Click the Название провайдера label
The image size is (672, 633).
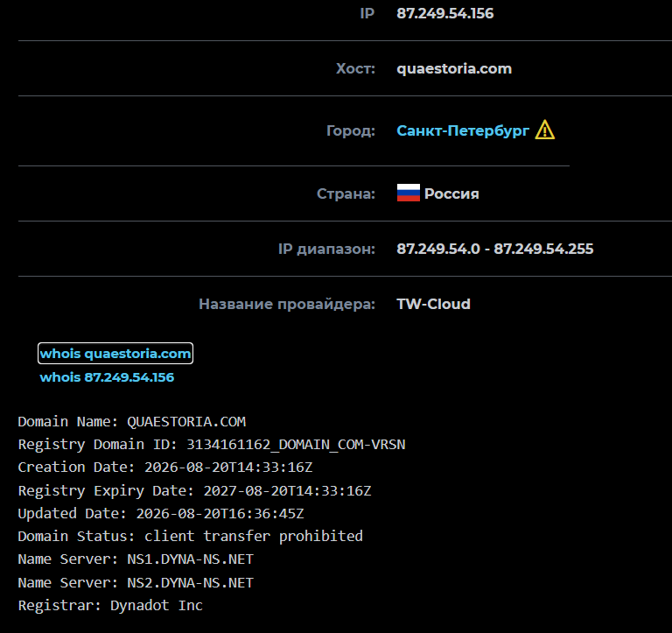pyautogui.click(x=287, y=304)
